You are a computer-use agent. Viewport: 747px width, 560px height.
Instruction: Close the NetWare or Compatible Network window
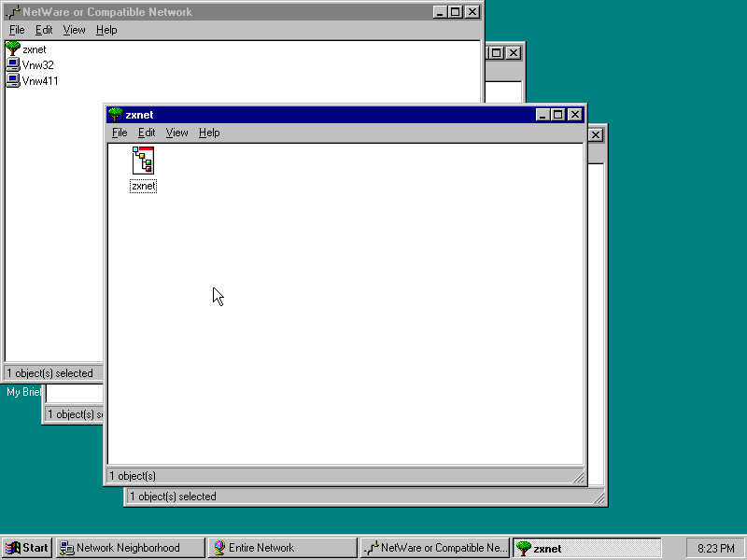click(x=472, y=12)
